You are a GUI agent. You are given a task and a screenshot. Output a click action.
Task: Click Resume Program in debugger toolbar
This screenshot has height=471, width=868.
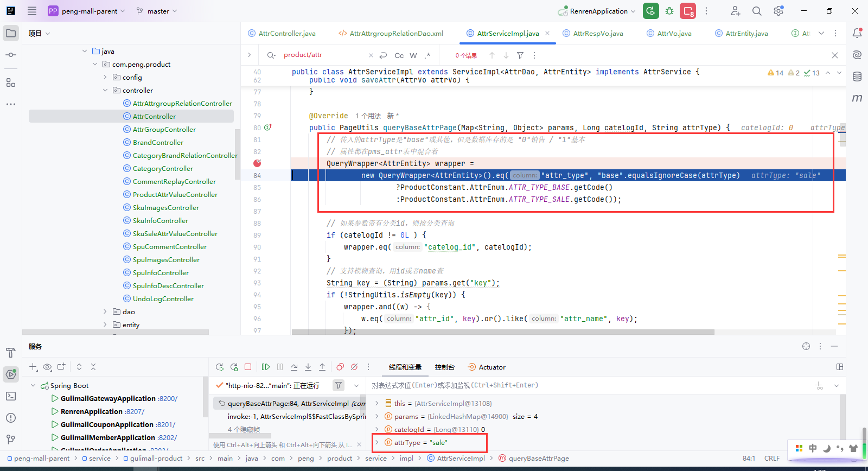266,367
